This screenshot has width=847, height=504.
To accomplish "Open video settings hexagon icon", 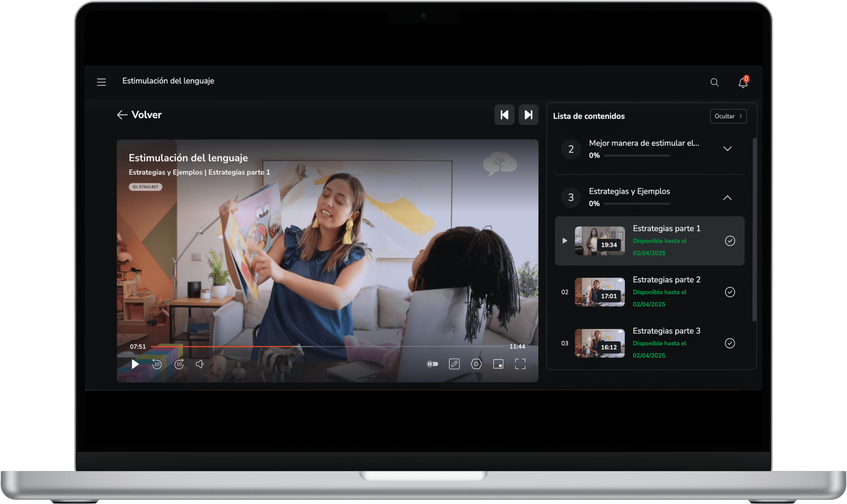I will tap(476, 364).
